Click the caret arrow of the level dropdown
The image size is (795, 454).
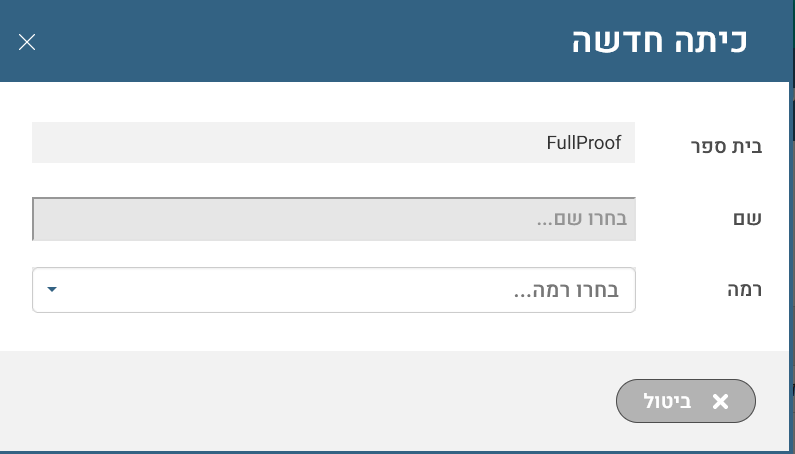tap(52, 291)
